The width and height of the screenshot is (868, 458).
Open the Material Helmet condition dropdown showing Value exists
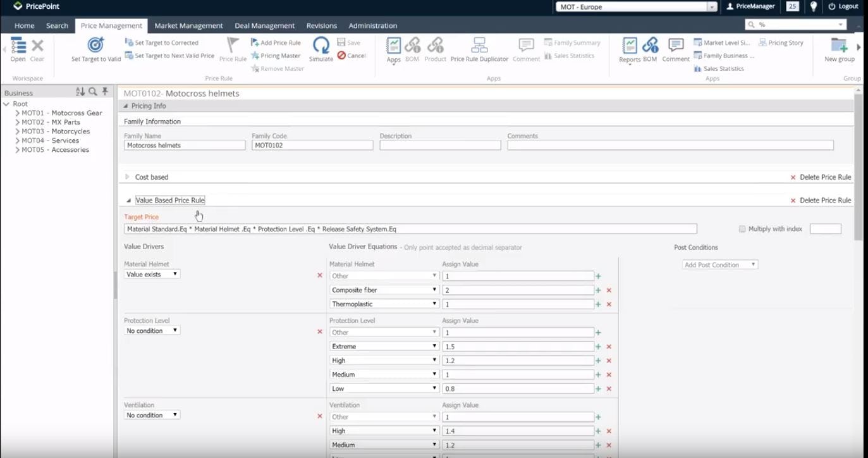click(x=152, y=274)
